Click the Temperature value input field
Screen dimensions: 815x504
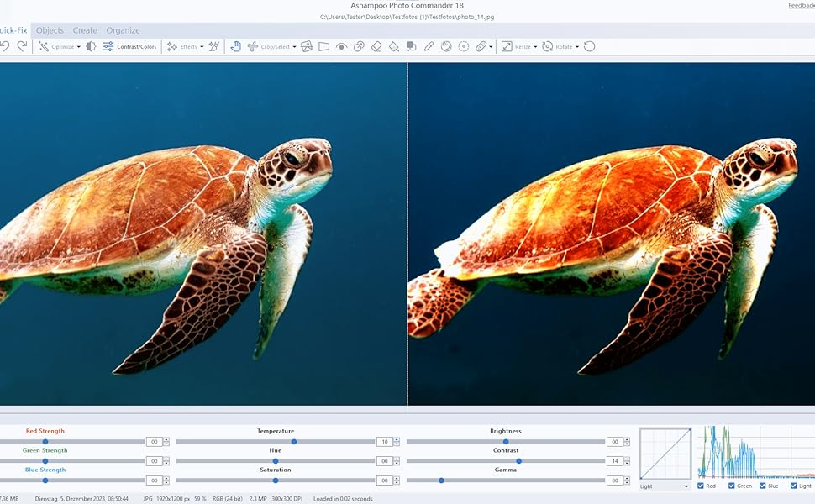[384, 442]
